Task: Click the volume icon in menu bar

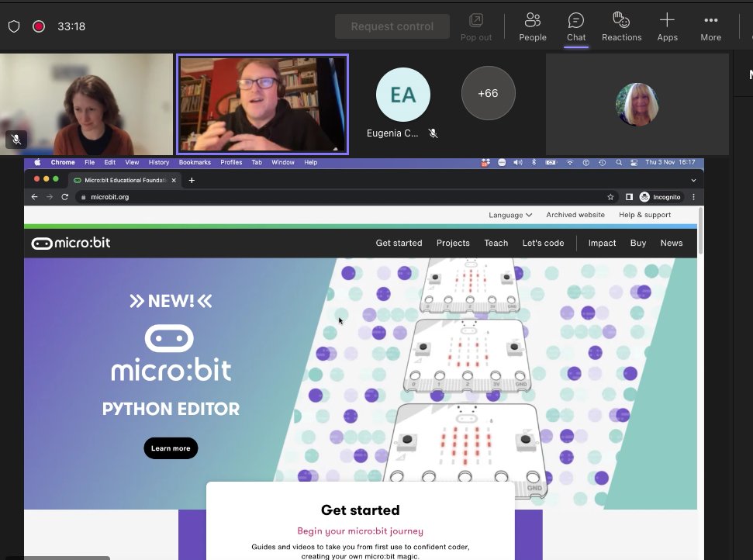Action: (518, 162)
